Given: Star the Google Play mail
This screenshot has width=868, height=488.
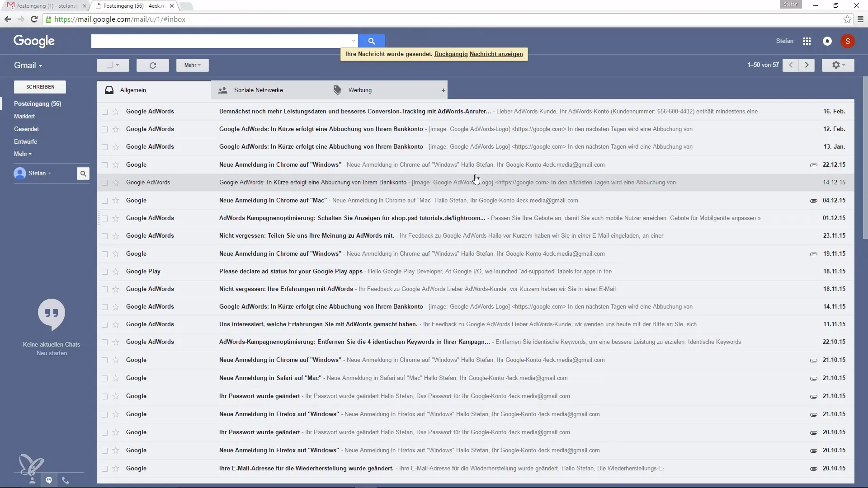Looking at the screenshot, I should tap(116, 272).
